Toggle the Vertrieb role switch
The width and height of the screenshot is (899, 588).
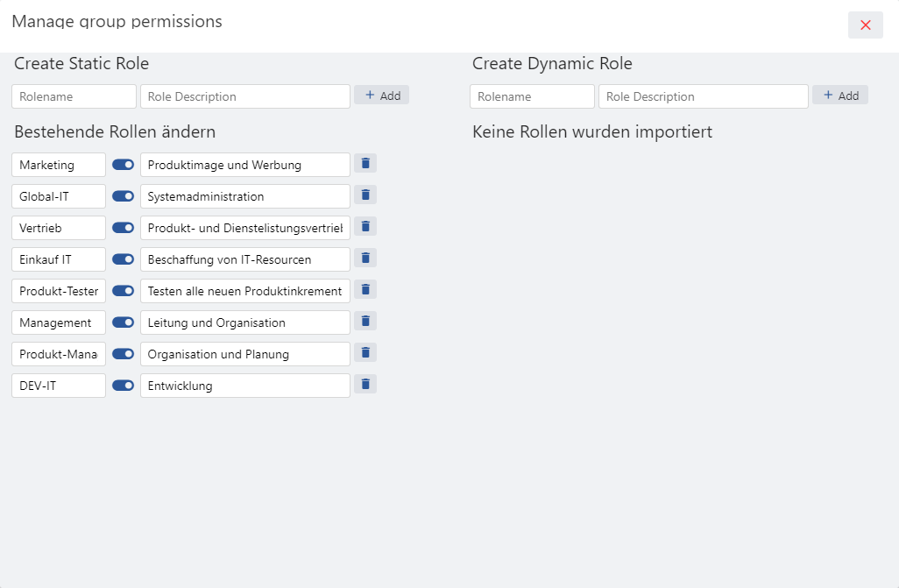(x=123, y=228)
